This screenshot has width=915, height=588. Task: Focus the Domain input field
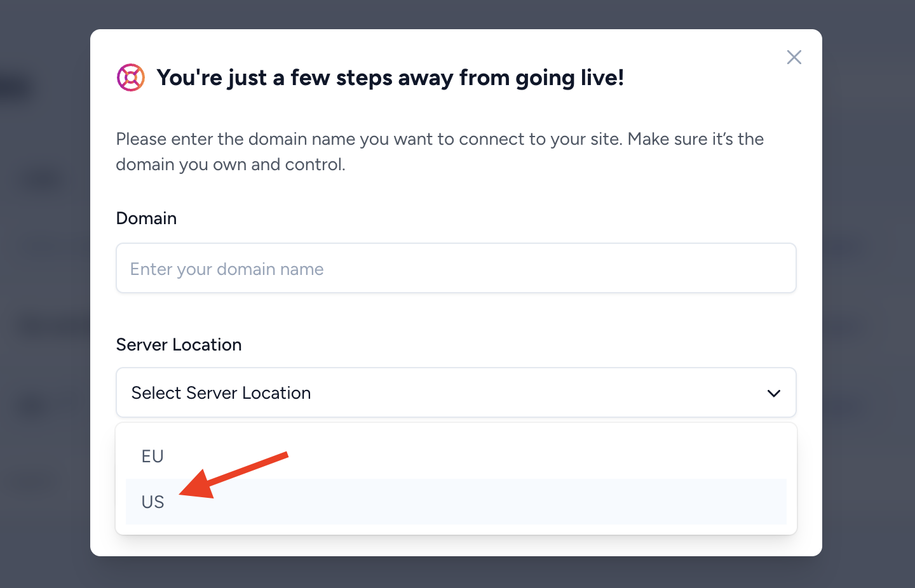[x=456, y=269]
